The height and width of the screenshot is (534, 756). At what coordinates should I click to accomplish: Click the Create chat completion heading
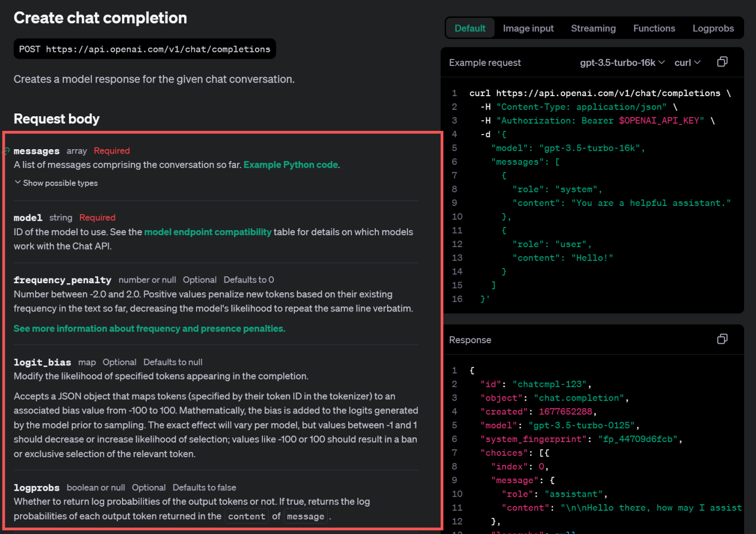tap(100, 18)
